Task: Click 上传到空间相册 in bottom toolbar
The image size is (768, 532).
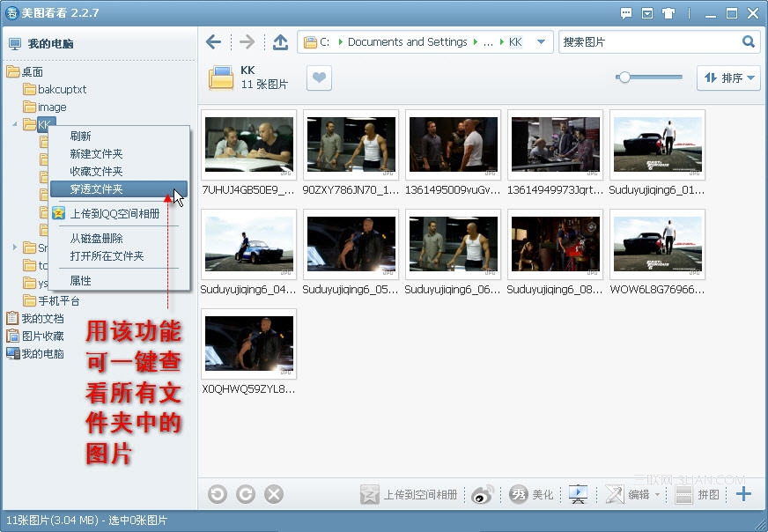Action: [x=409, y=495]
